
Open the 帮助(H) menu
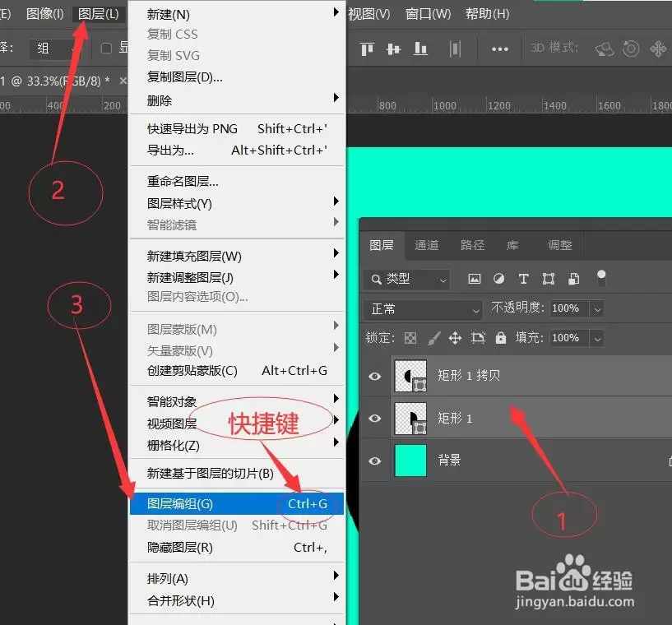click(x=487, y=14)
